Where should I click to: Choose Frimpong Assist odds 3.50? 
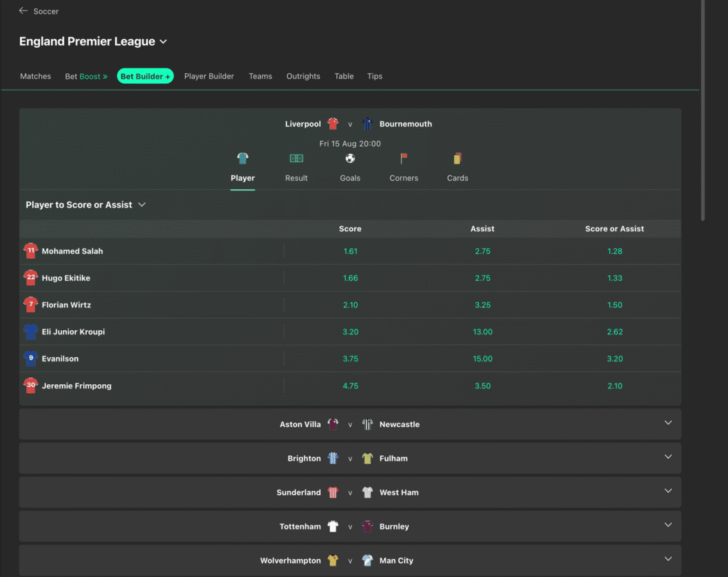(483, 386)
